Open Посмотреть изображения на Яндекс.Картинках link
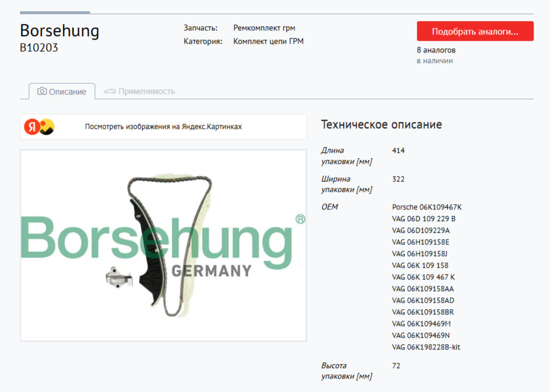Viewport: 550px width, 392px height. coord(163,127)
